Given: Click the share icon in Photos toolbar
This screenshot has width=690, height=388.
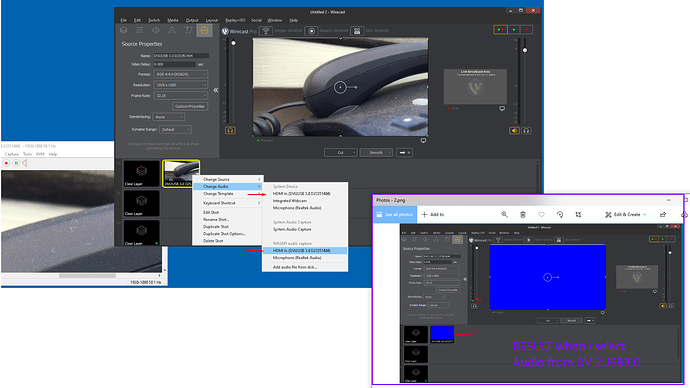Looking at the screenshot, I should click(x=663, y=214).
